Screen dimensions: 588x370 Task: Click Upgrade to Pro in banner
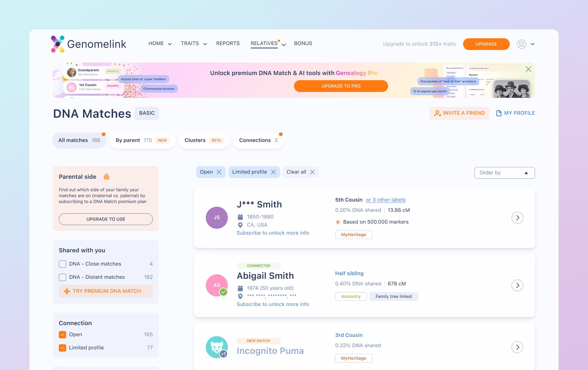click(341, 86)
